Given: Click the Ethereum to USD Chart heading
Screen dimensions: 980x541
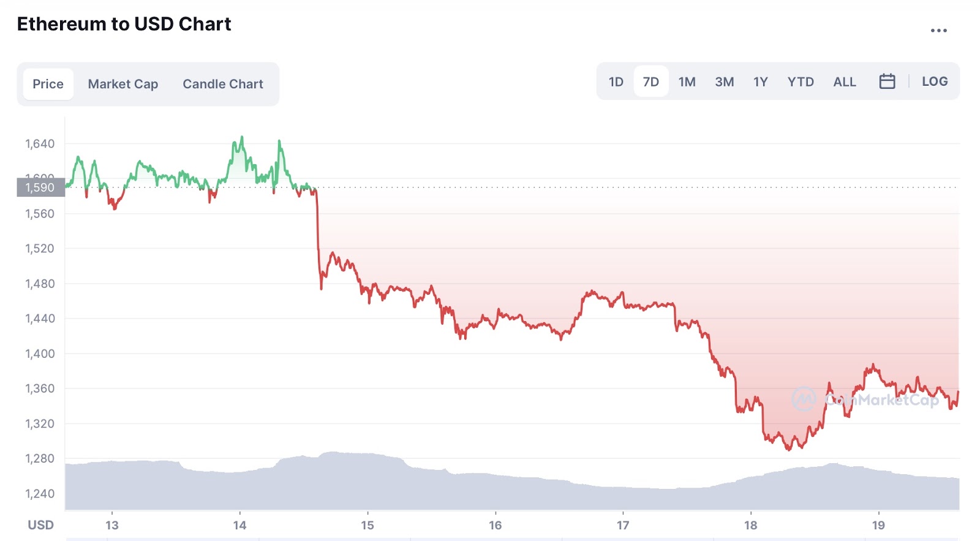Looking at the screenshot, I should 124,24.
